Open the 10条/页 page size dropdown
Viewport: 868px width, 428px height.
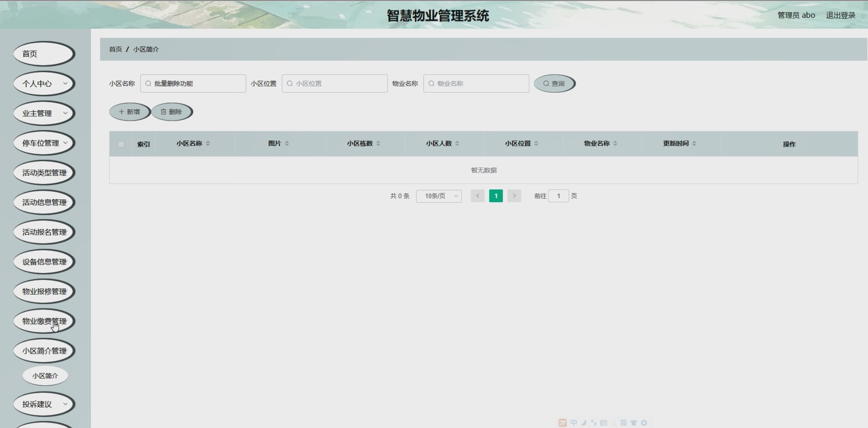pos(439,196)
